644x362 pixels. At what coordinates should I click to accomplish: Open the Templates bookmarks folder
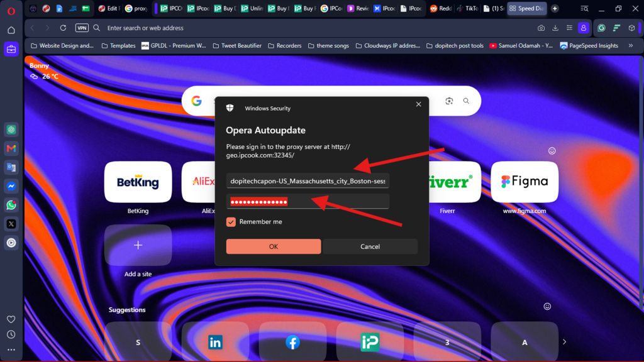click(x=118, y=45)
